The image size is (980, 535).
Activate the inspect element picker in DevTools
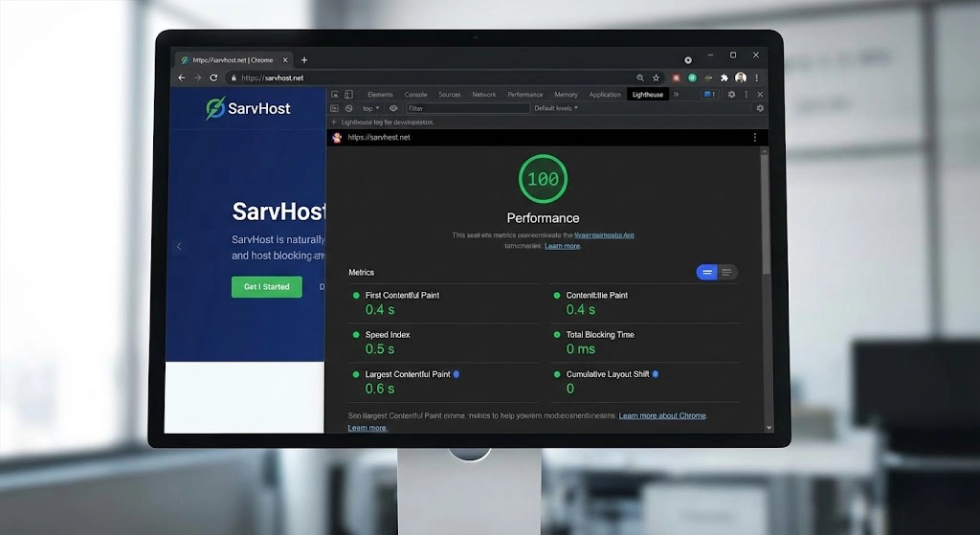335,95
